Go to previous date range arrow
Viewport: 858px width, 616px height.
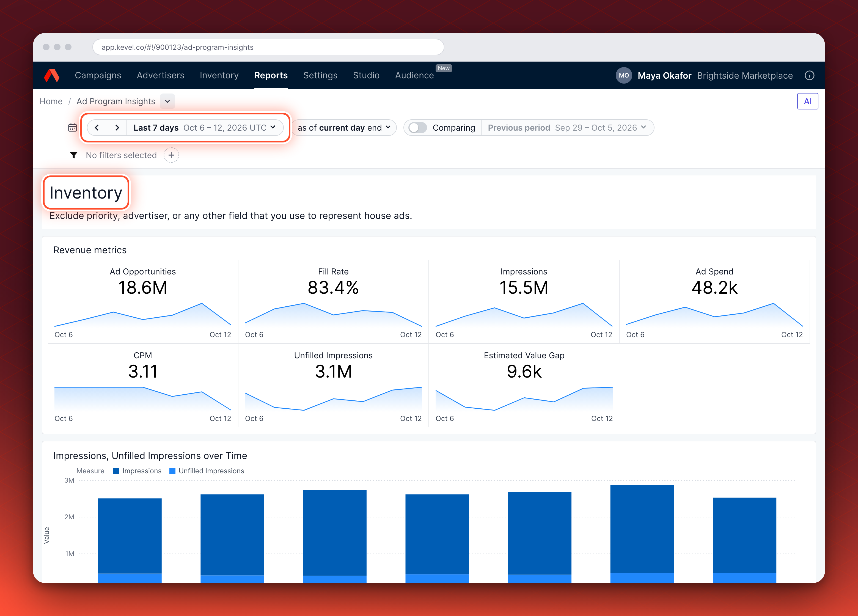(x=97, y=128)
